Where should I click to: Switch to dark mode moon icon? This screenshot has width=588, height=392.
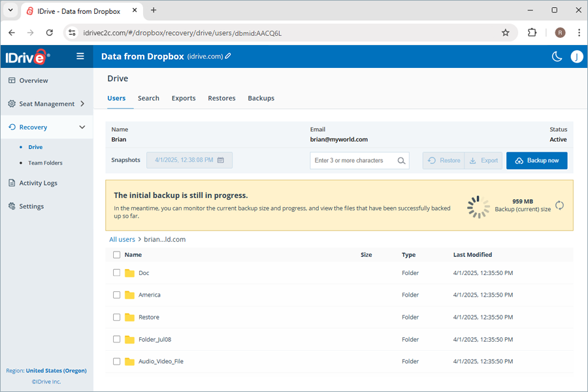(x=557, y=57)
